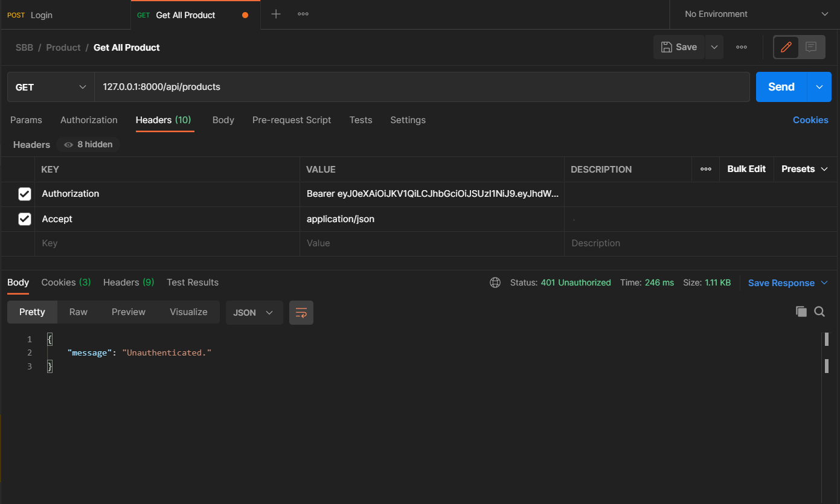Screen dimensions: 840x504
Task: Open the comments panel icon
Action: point(811,47)
